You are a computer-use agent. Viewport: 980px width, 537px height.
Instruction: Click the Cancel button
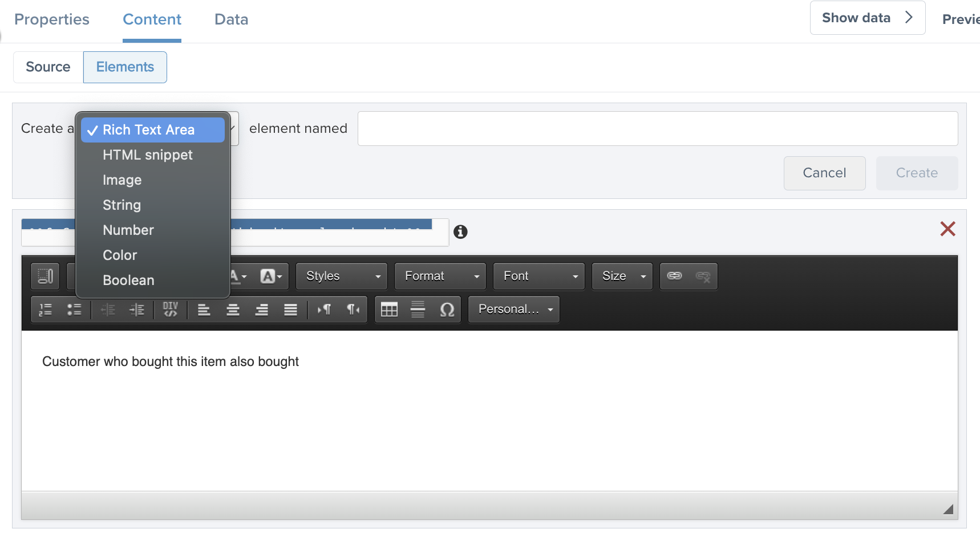click(x=825, y=173)
